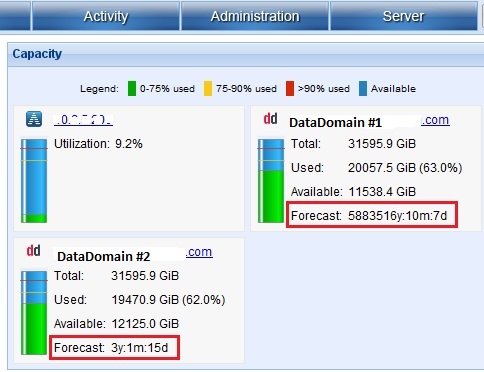Open the Server tab

tap(403, 16)
